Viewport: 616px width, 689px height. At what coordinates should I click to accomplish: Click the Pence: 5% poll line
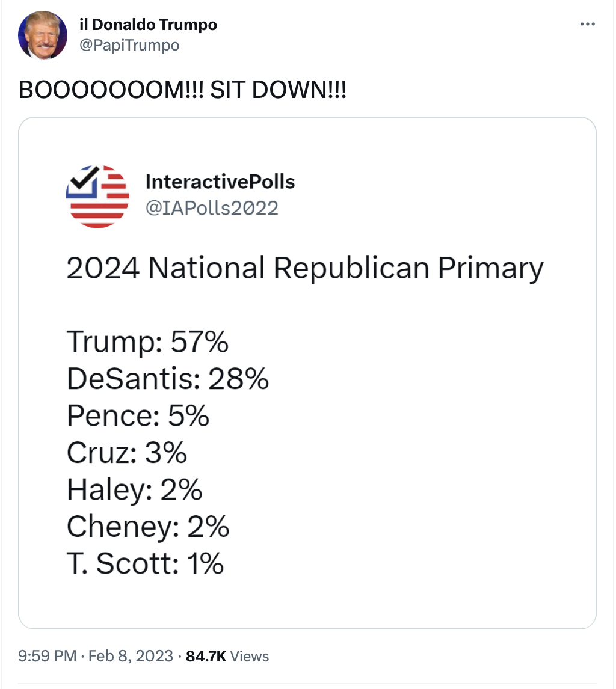pyautogui.click(x=138, y=415)
